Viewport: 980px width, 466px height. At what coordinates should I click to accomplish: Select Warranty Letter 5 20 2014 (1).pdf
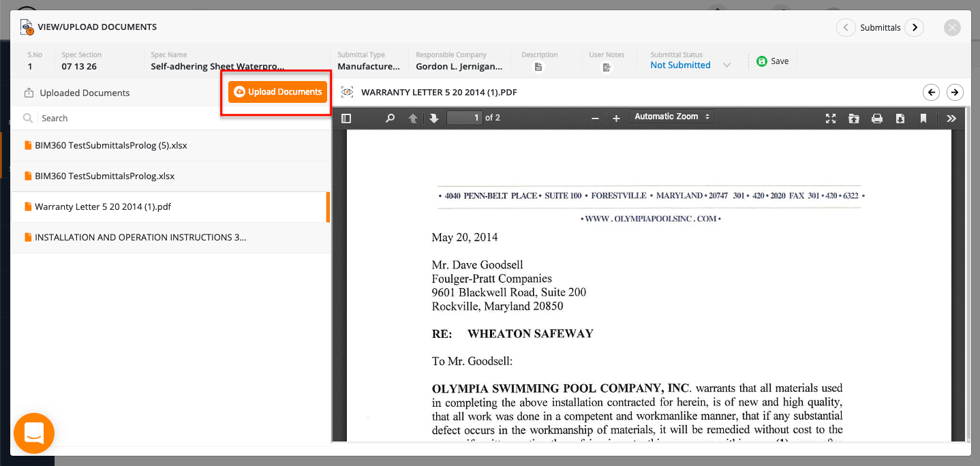click(170, 207)
